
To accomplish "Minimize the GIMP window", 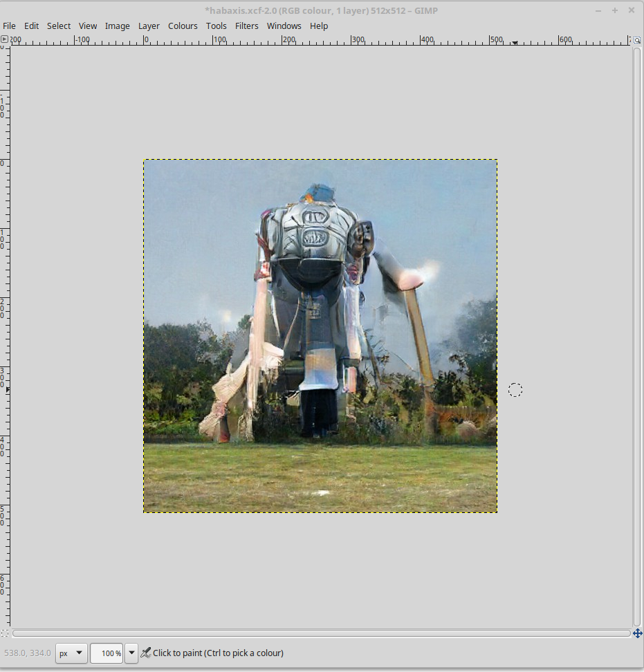I will click(x=598, y=10).
